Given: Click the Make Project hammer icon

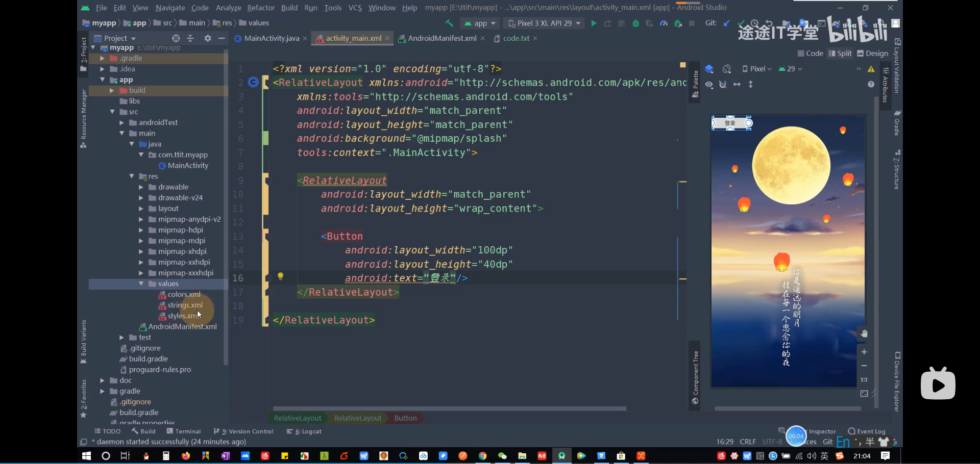Looking at the screenshot, I should [x=449, y=23].
